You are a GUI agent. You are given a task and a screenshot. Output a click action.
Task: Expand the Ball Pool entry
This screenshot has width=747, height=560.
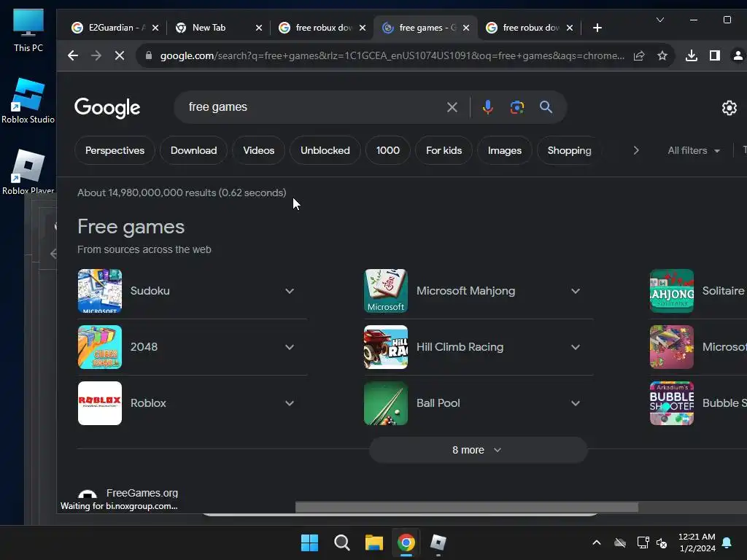tap(576, 403)
